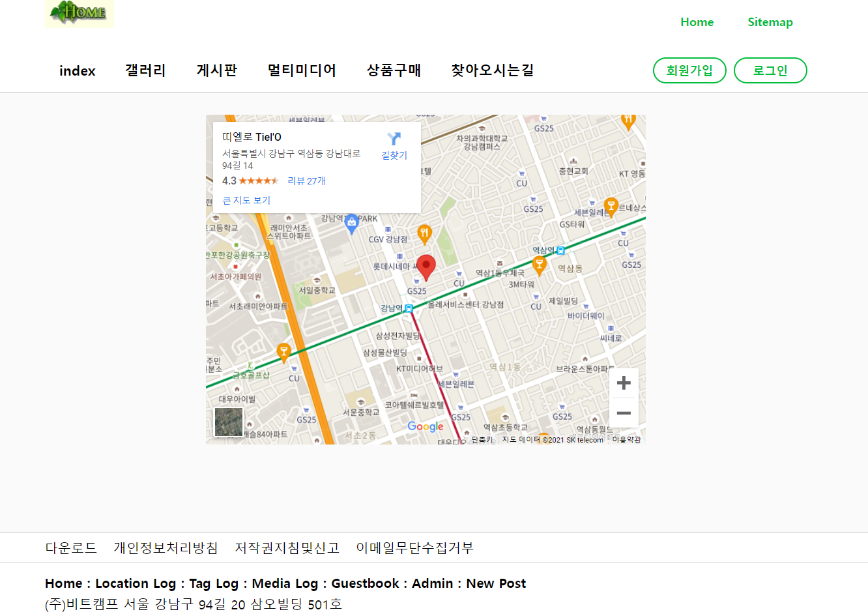Switch to satellite view thumbnail
Screen dimensions: 868x612
tap(229, 422)
